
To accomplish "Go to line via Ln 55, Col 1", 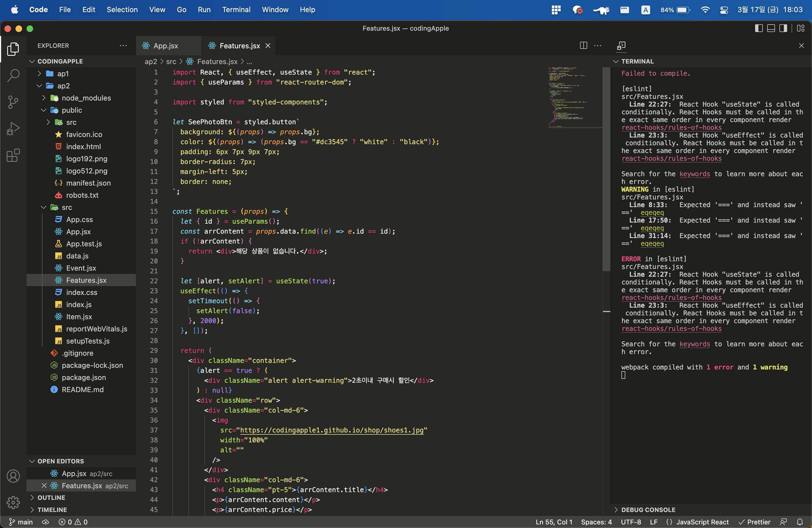I will pyautogui.click(x=554, y=522).
